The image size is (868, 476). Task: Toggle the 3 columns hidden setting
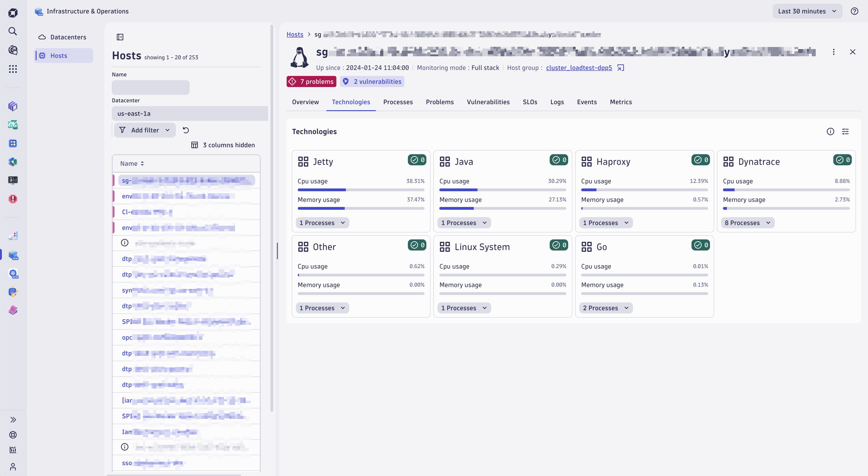[x=223, y=145]
